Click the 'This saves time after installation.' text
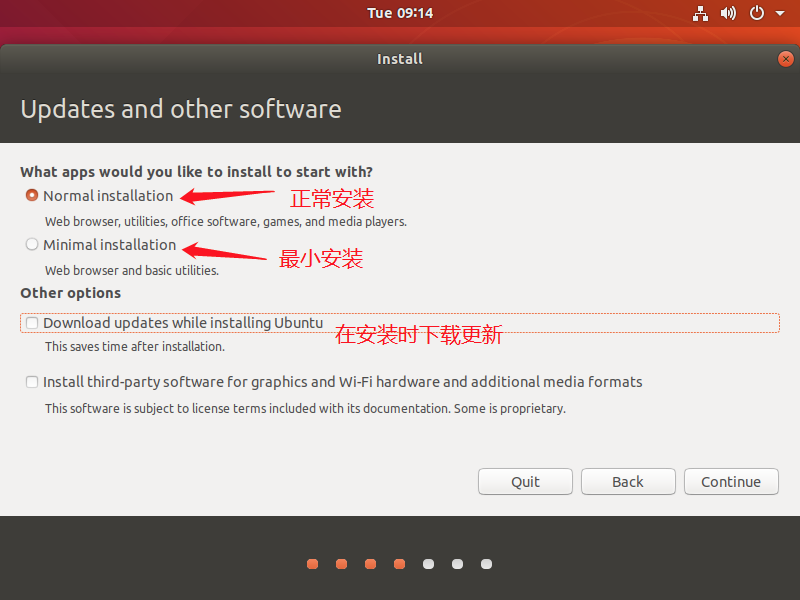This screenshot has width=800, height=600. coord(135,346)
